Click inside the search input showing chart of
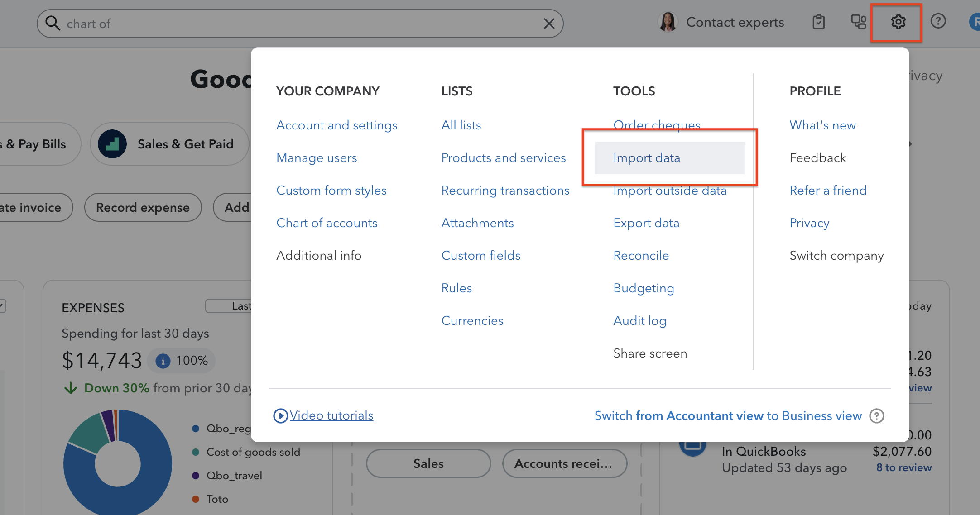This screenshot has width=980, height=515. click(181, 24)
